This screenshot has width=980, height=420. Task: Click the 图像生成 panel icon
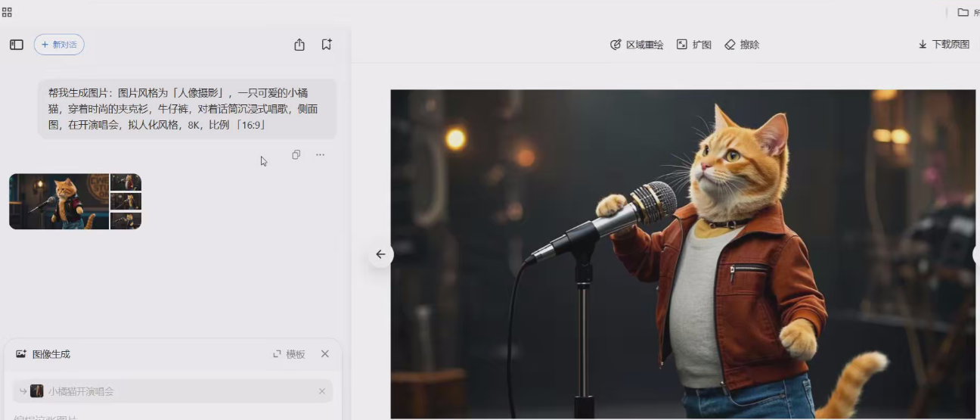point(21,354)
